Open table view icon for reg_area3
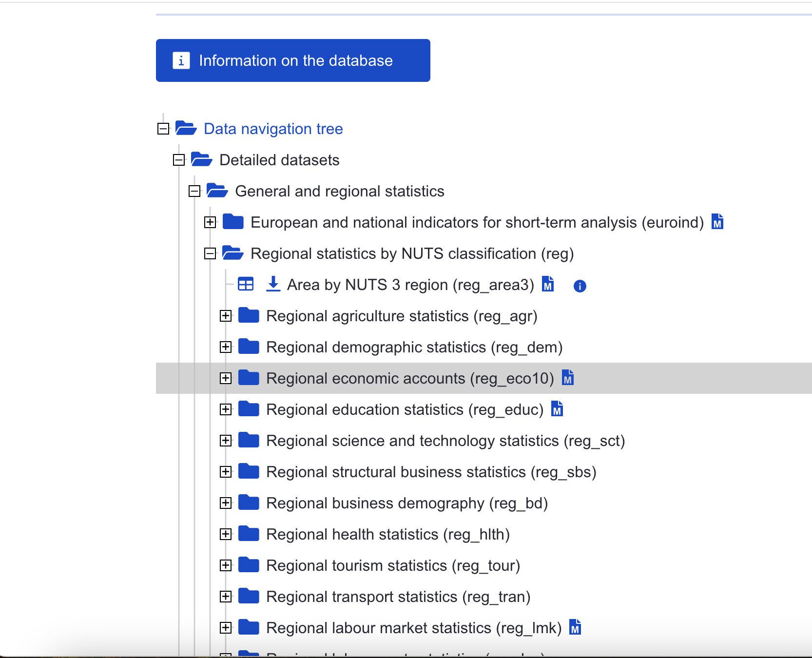Screen dimensions: 812x658 point(246,284)
